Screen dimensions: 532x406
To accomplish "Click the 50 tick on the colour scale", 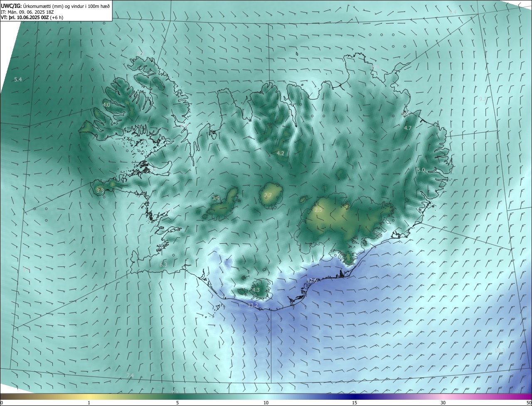I will click(529, 403).
